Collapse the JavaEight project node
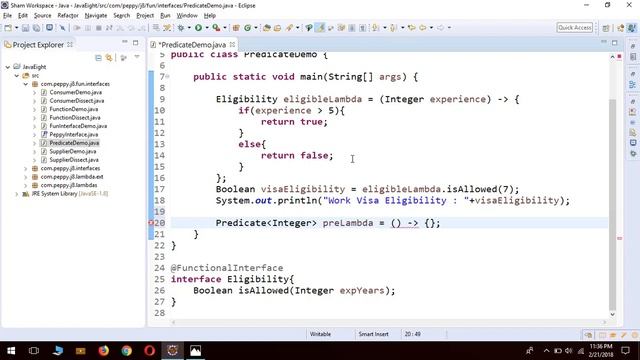The width and height of the screenshot is (640, 360). pos(8,67)
